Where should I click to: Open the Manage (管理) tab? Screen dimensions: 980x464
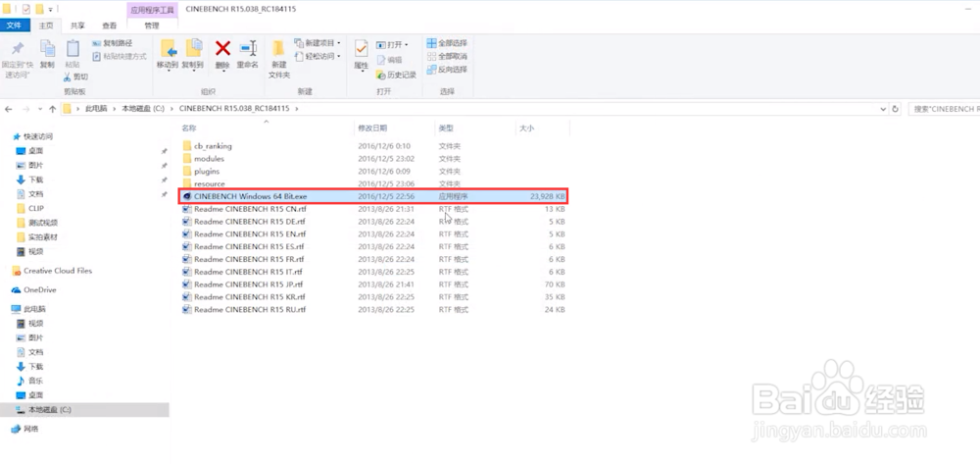(152, 26)
